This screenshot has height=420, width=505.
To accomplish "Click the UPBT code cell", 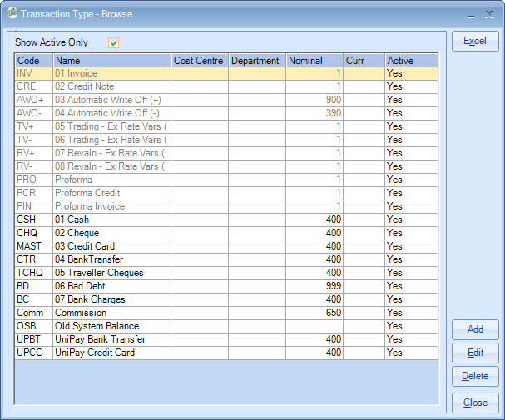I will [x=34, y=339].
